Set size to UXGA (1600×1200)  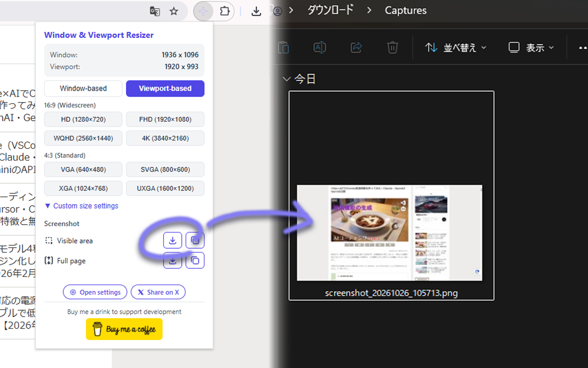[x=165, y=188]
